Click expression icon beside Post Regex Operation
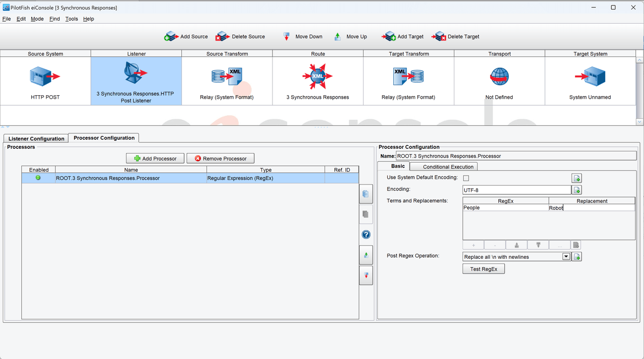644x359 pixels. pyautogui.click(x=577, y=256)
